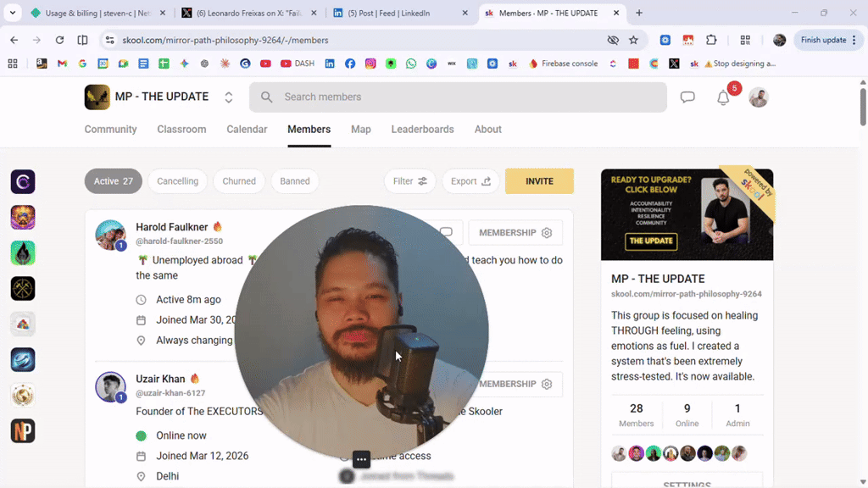Bookmark this page with the star
This screenshot has height=488, width=868.
pos(633,40)
